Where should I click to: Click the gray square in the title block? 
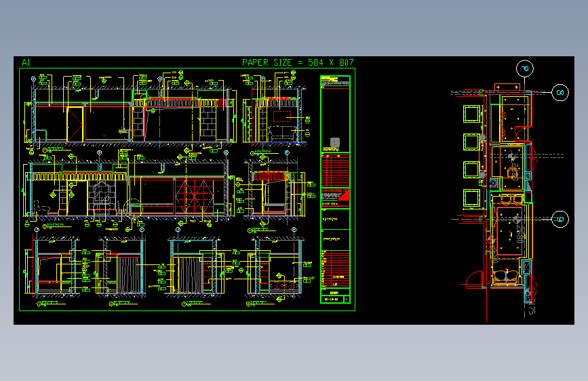click(335, 142)
